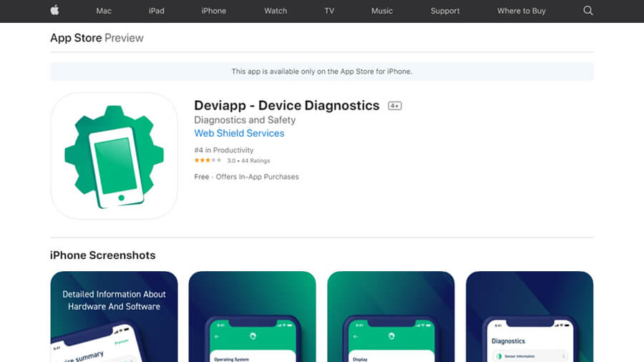This screenshot has width=644, height=362.
Task: Navigate to the Music section
Action: (x=382, y=11)
